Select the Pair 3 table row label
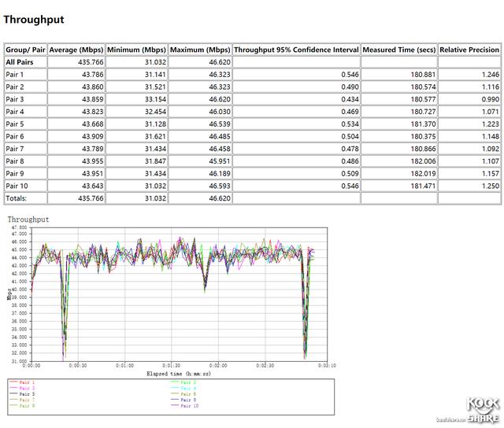Image resolution: width=504 pixels, height=428 pixels. click(x=15, y=99)
